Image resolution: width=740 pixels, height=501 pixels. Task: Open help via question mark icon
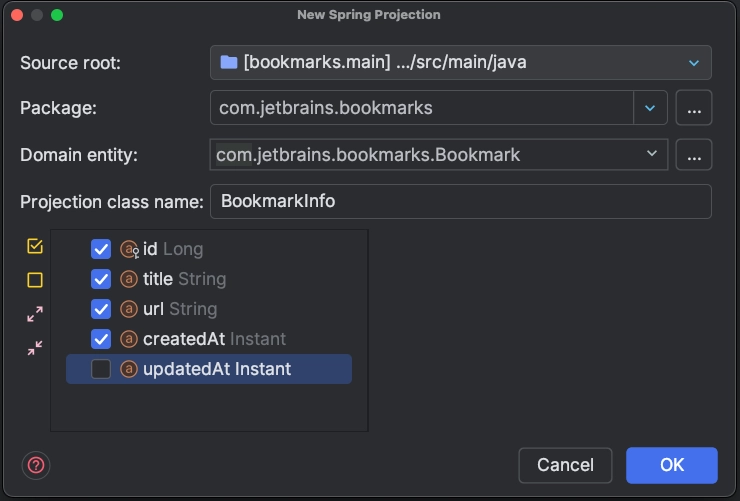tap(36, 465)
